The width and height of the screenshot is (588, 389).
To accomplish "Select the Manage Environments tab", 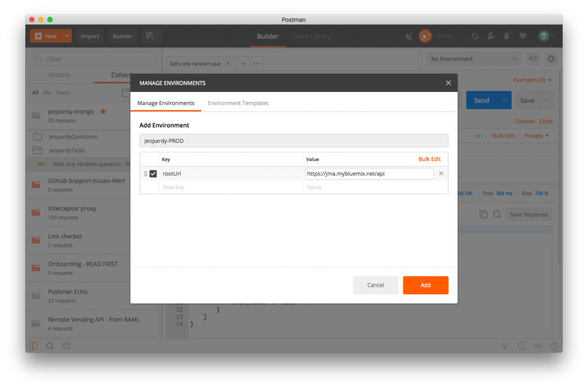I will tap(166, 103).
